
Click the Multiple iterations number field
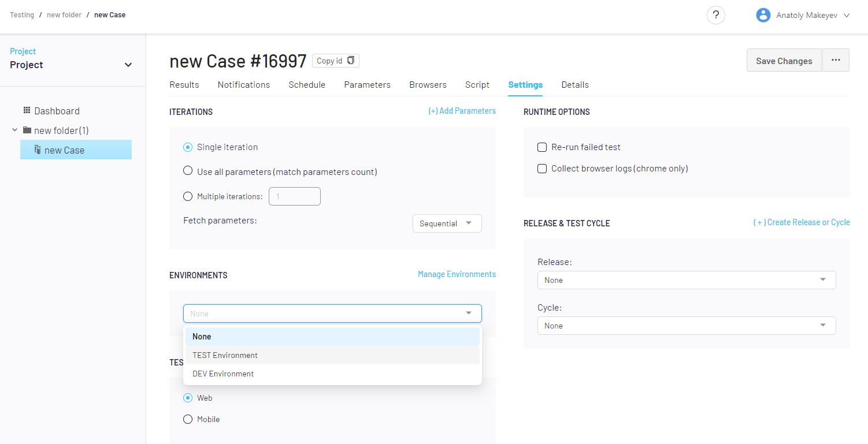point(294,196)
